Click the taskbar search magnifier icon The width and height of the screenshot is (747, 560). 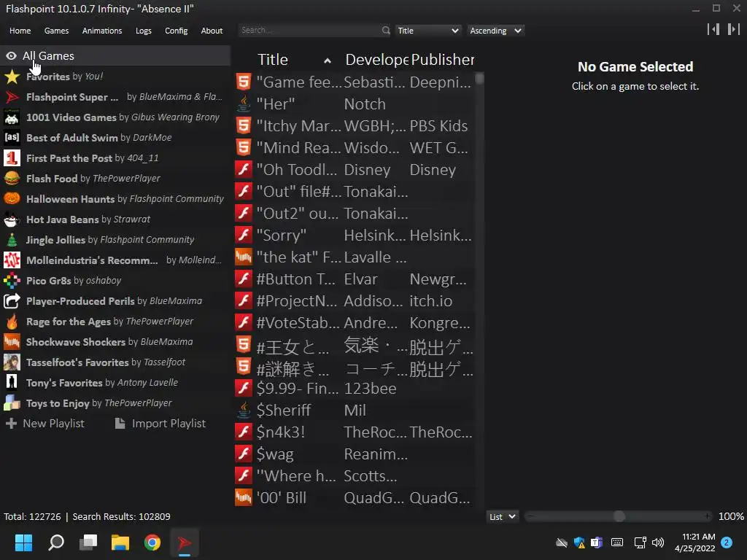(x=55, y=542)
